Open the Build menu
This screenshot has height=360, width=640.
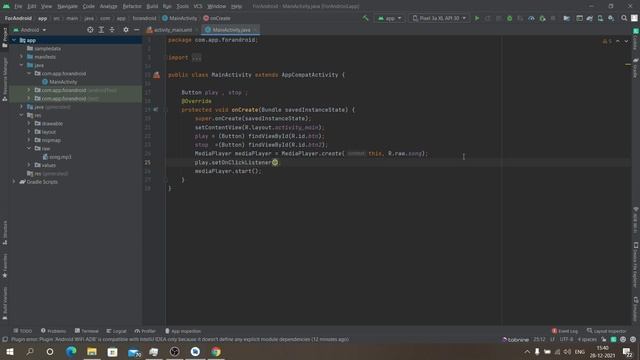[x=152, y=6]
